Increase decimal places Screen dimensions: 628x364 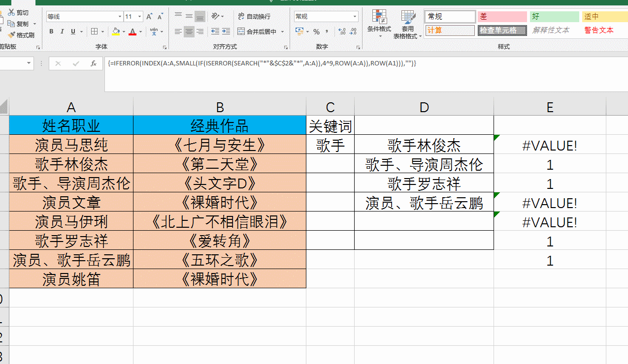[341, 31]
